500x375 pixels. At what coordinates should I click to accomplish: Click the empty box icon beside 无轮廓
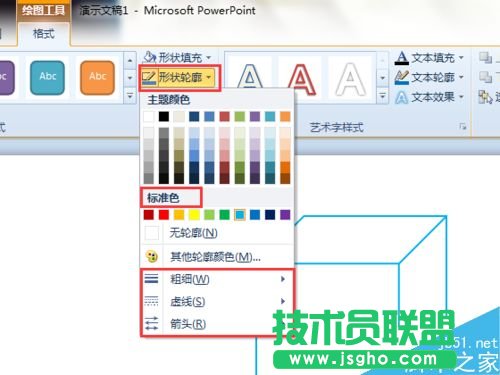pyautogui.click(x=152, y=233)
